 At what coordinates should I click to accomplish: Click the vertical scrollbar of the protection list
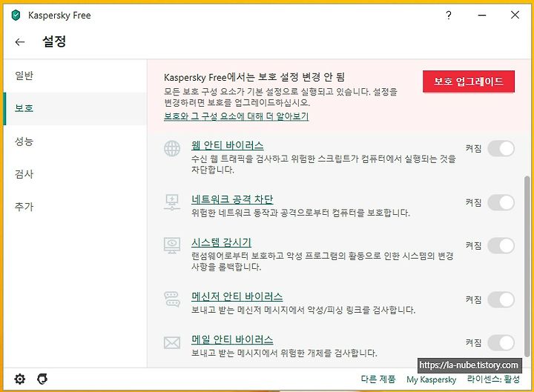527,267
